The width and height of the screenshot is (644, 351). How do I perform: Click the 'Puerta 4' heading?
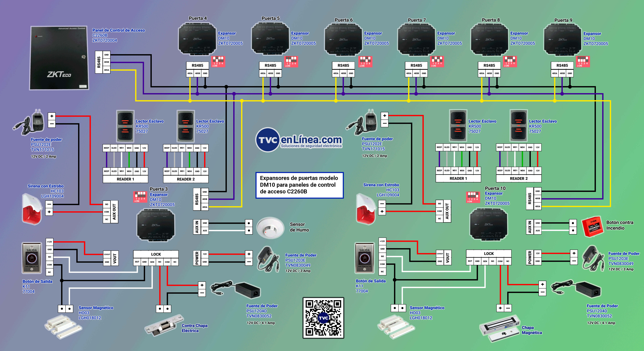pos(198,18)
